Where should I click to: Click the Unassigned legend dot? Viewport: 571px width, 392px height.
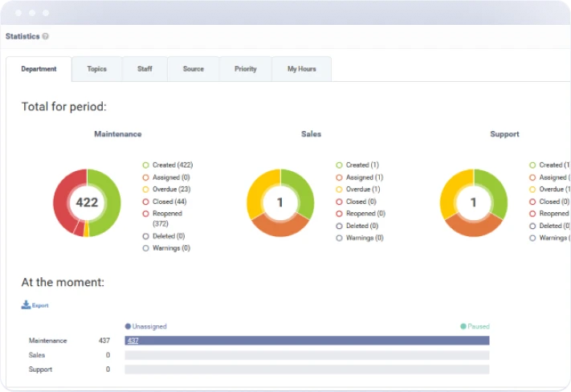coord(128,326)
